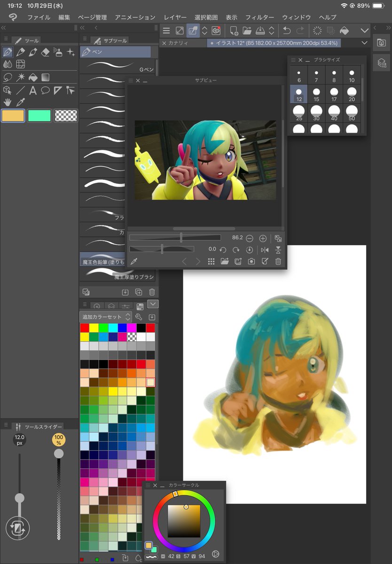This screenshot has height=564, width=392.
Task: Click the Clip Studio swirl icon in command bar
Action: tap(217, 31)
